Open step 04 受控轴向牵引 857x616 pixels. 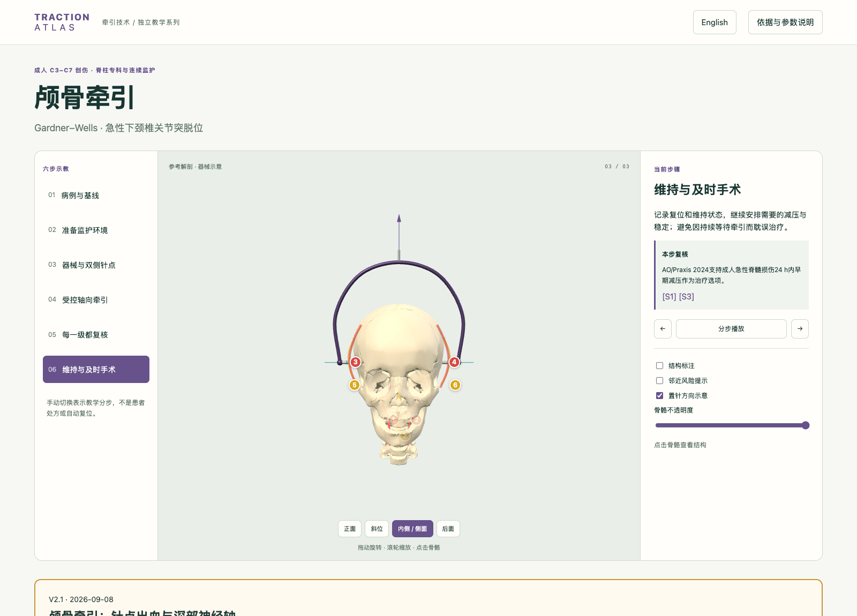point(96,300)
